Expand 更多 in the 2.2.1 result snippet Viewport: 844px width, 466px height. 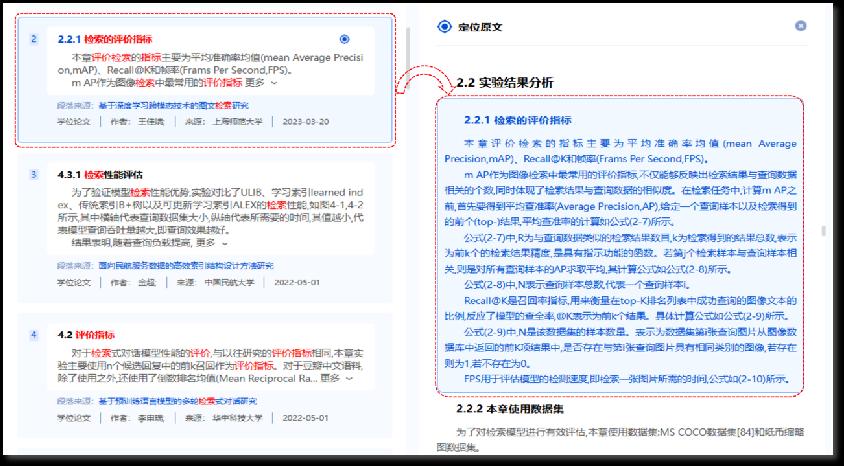click(261, 82)
